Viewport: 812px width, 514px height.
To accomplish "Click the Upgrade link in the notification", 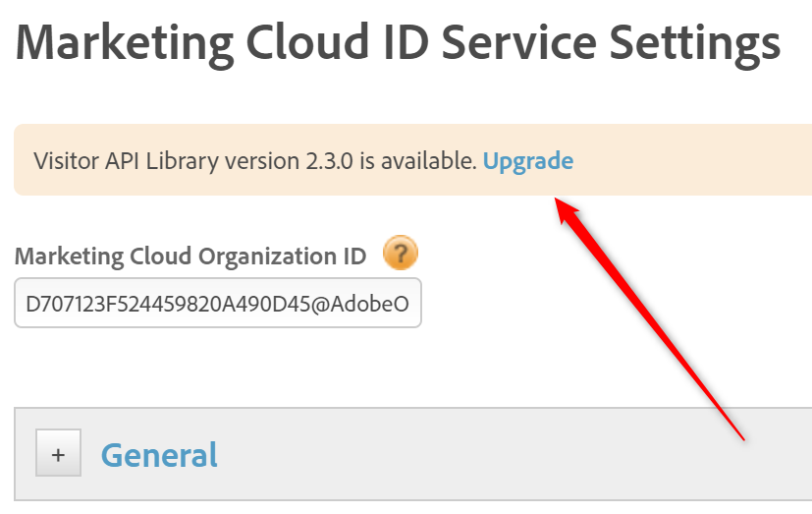I will pos(528,160).
